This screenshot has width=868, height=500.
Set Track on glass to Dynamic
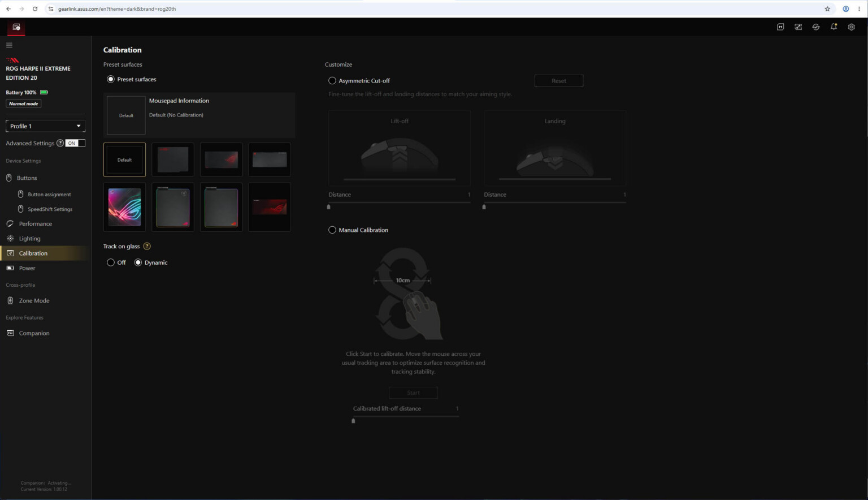(x=138, y=262)
